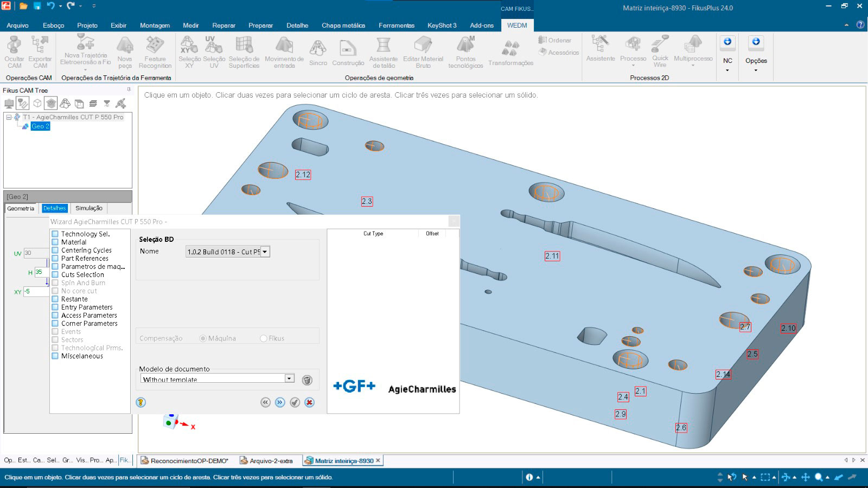The height and width of the screenshot is (488, 868).
Task: Click the undo arrow in title bar
Action: 51,6
